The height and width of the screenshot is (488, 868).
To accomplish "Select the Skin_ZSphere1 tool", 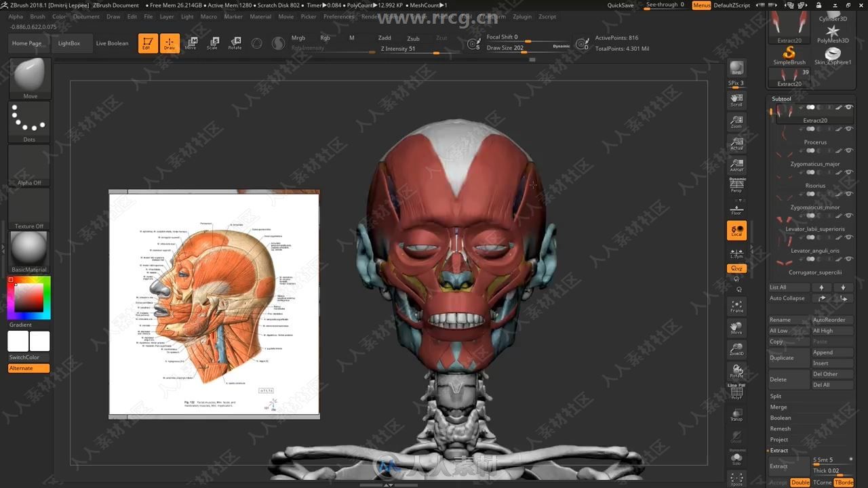I will click(833, 55).
